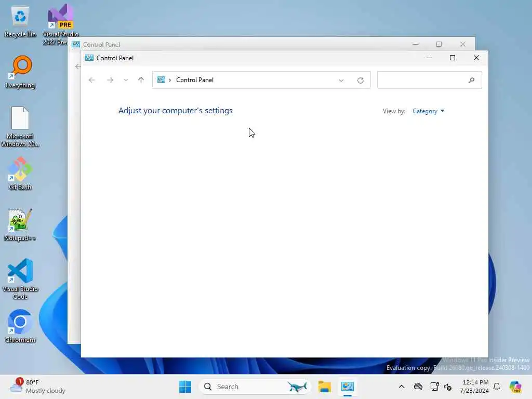Click the Forward navigation arrow
The width and height of the screenshot is (532, 399).
coord(110,80)
